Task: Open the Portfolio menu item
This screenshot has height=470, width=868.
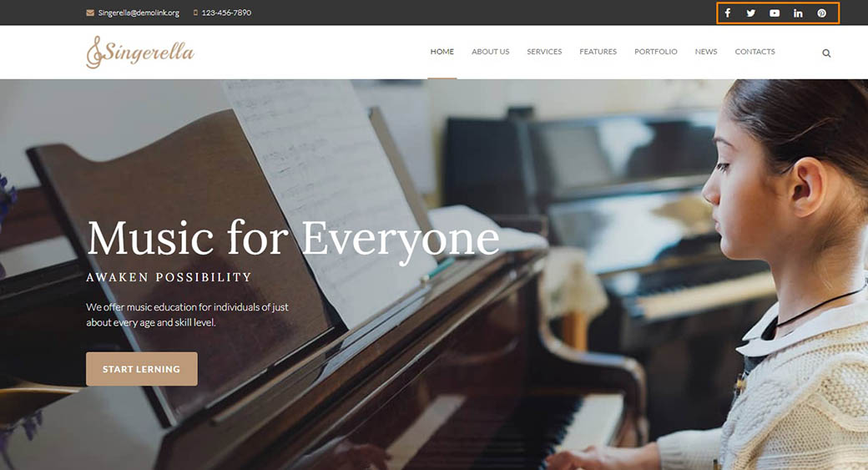Action: pyautogui.click(x=655, y=52)
